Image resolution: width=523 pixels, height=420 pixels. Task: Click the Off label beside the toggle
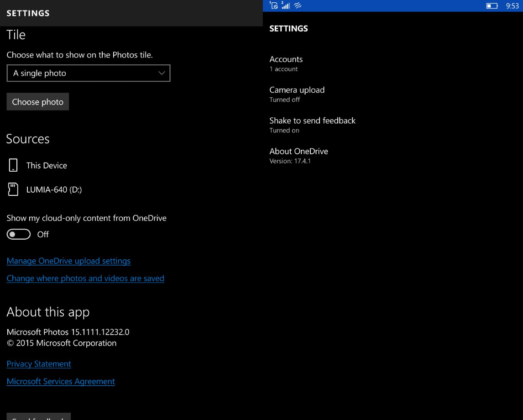pyautogui.click(x=43, y=234)
